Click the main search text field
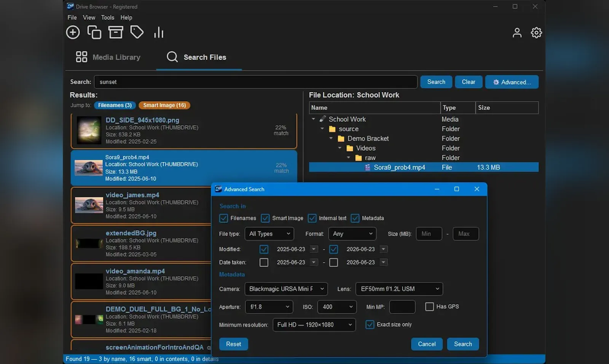 [x=256, y=82]
